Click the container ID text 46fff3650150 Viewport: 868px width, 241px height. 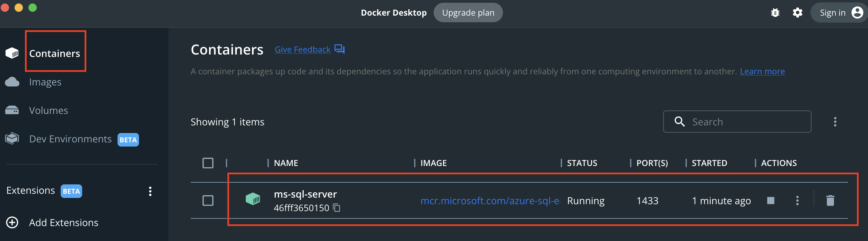(x=301, y=208)
